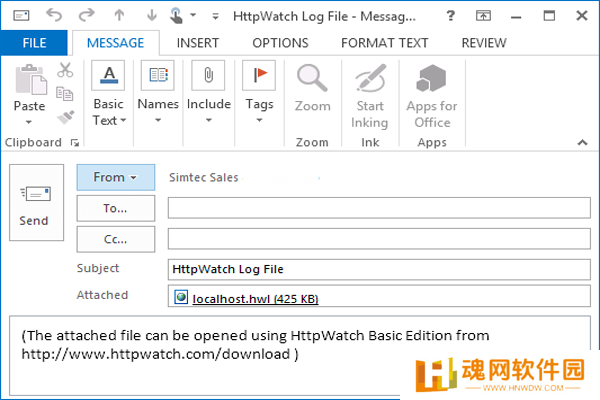Open Ribbon Display Options icon
600x400 pixels.
(483, 16)
